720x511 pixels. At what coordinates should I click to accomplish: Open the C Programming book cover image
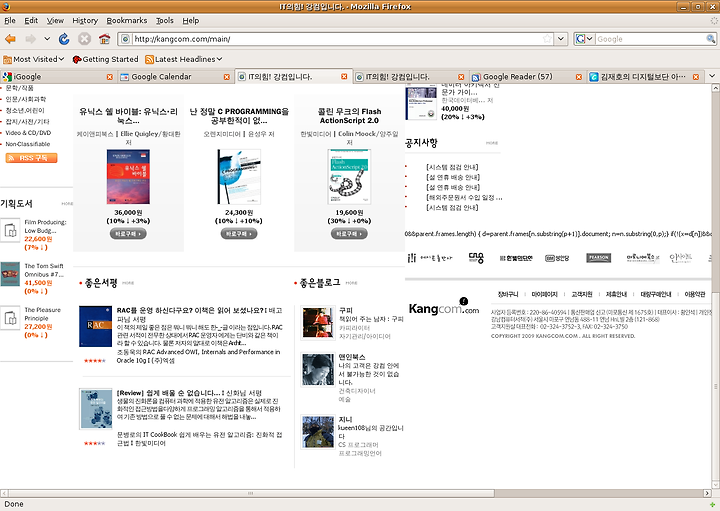click(x=239, y=176)
